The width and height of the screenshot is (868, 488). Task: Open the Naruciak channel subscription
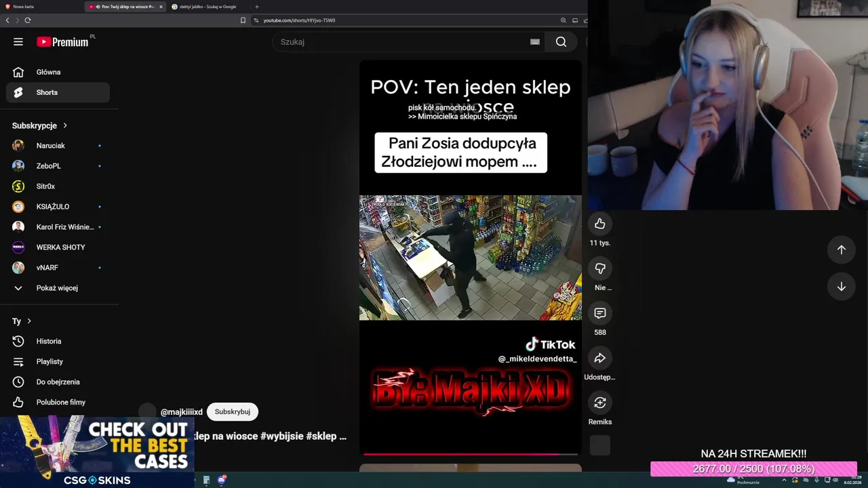click(x=58, y=146)
